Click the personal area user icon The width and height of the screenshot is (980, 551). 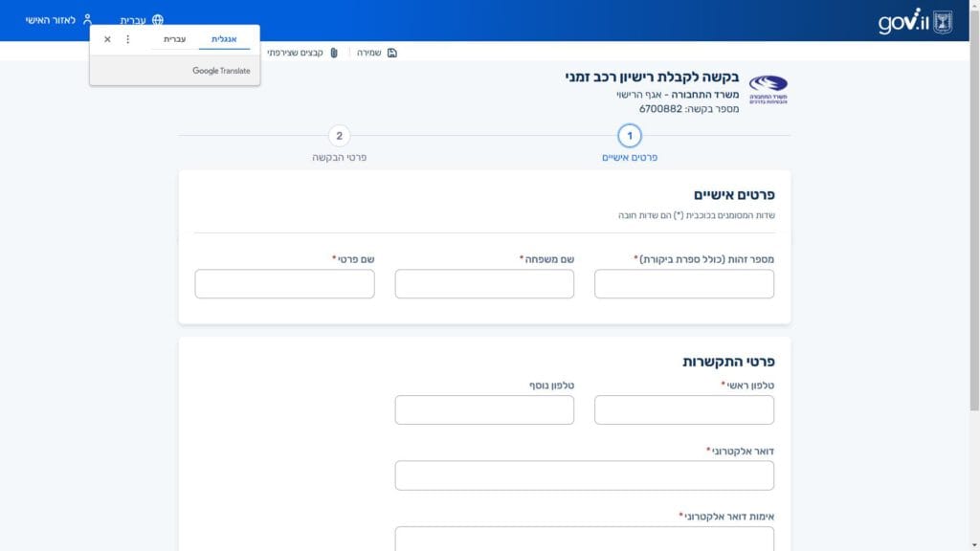(87, 20)
